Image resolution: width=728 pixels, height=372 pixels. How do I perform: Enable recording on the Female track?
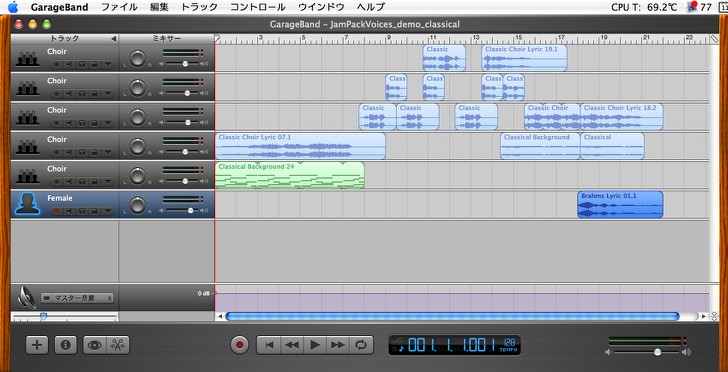[x=57, y=211]
